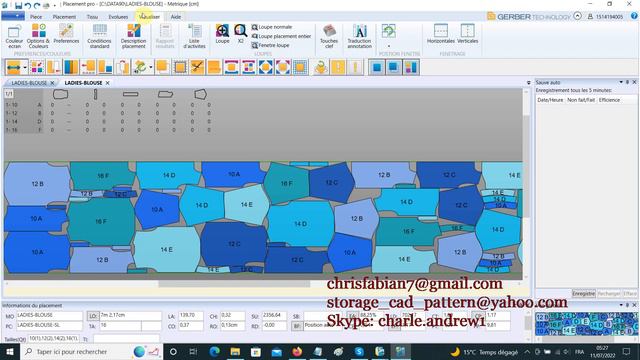Open File Explorer from taskbar

pyautogui.click(x=236, y=351)
